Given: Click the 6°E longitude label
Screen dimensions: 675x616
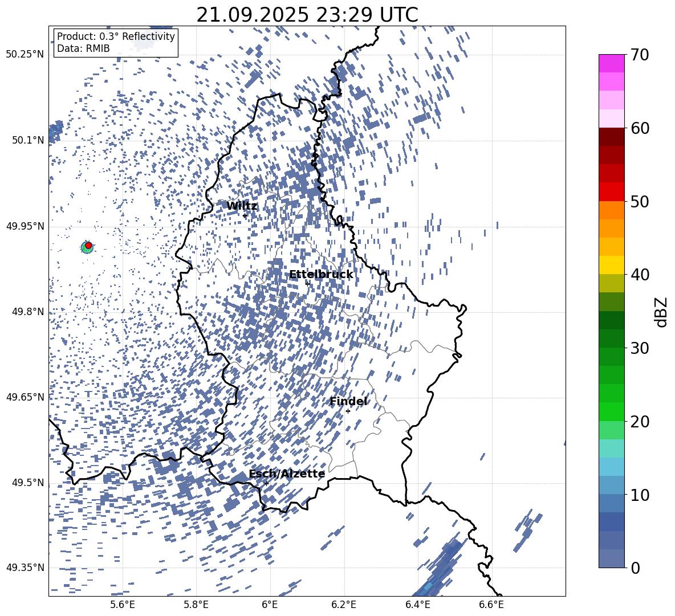Looking at the screenshot, I should click(270, 605).
